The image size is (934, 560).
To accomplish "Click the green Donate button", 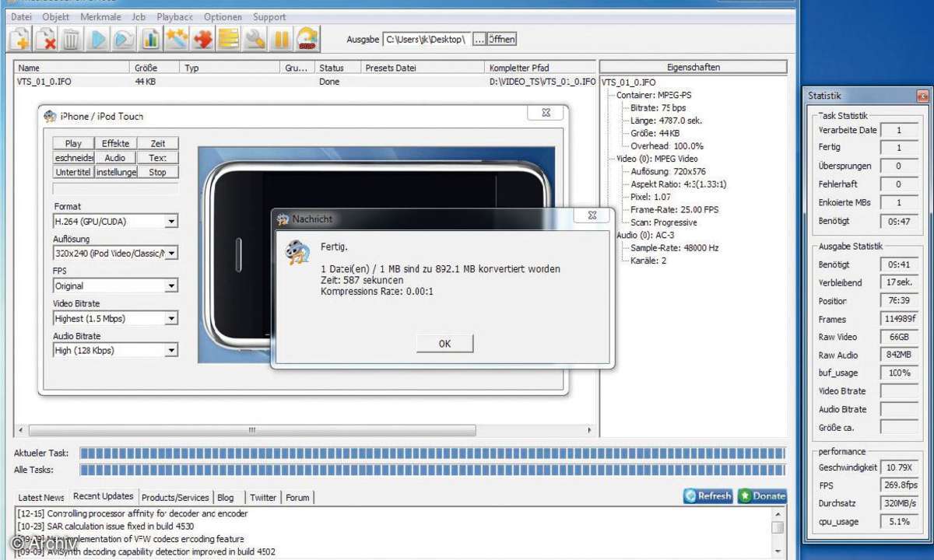I will point(762,495).
